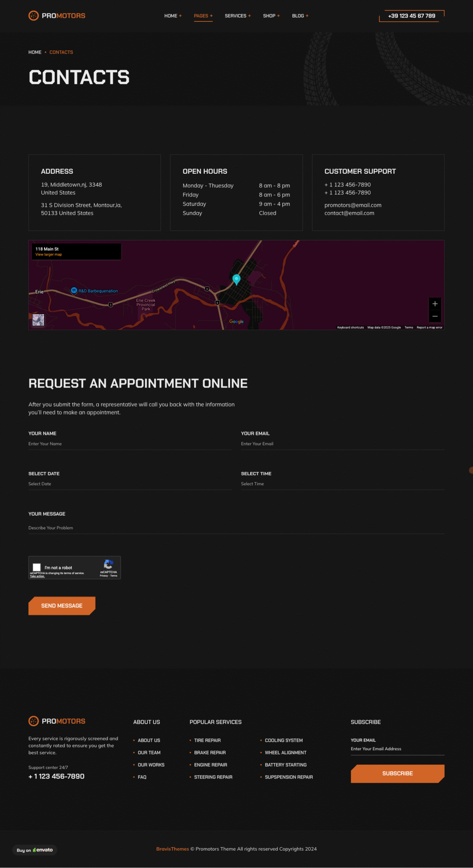This screenshot has width=473, height=868.
Task: Click the Subscribe button in footer
Action: [397, 773]
